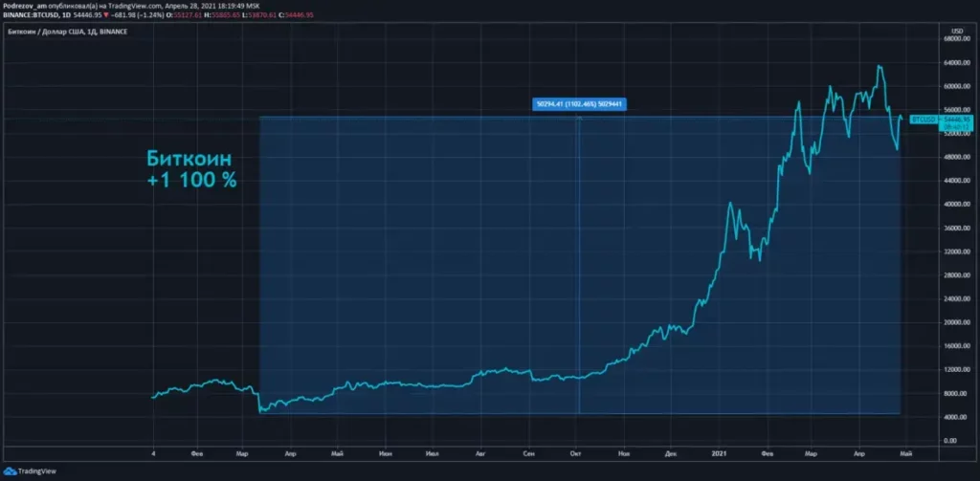Click the USD currency label

956,32
